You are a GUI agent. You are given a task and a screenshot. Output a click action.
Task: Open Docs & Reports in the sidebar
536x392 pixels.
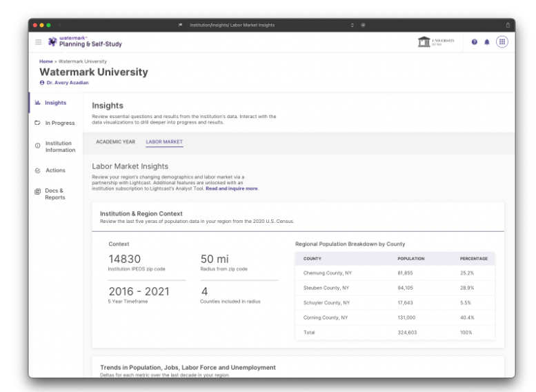[x=55, y=194]
